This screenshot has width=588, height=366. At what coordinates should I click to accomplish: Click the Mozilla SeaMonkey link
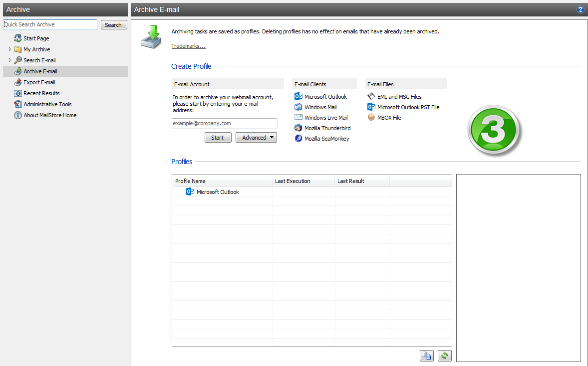[326, 139]
